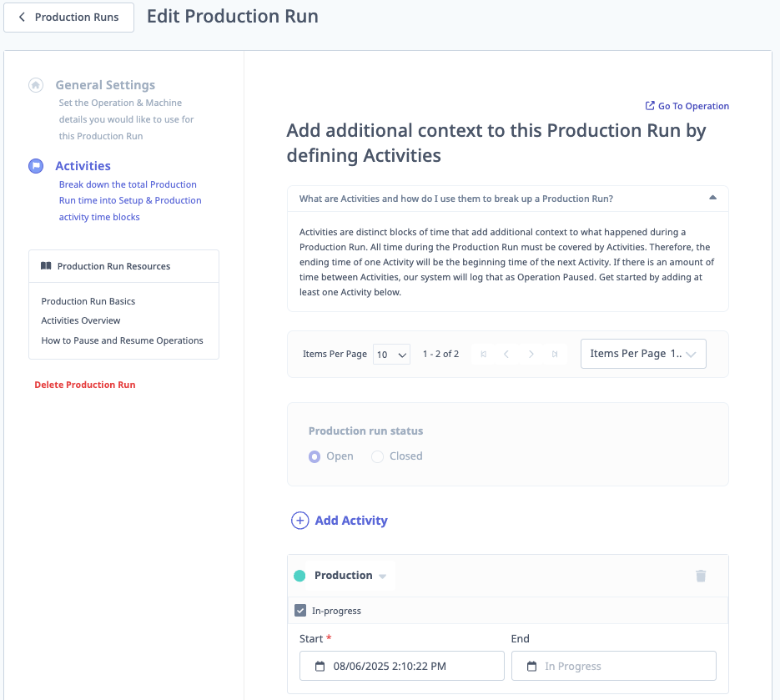The width and height of the screenshot is (780, 700).
Task: Click the green Production status dot
Action: point(300,575)
